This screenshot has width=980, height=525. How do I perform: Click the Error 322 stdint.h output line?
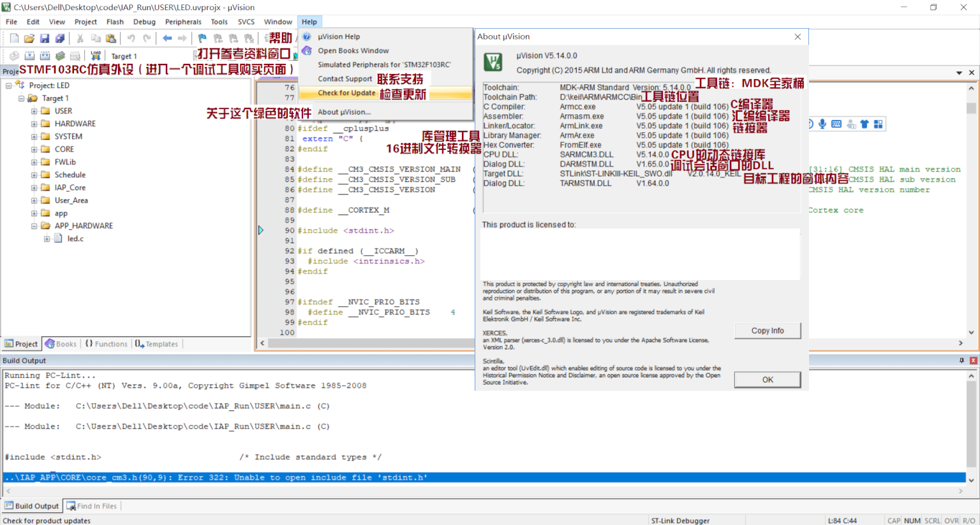click(484, 477)
